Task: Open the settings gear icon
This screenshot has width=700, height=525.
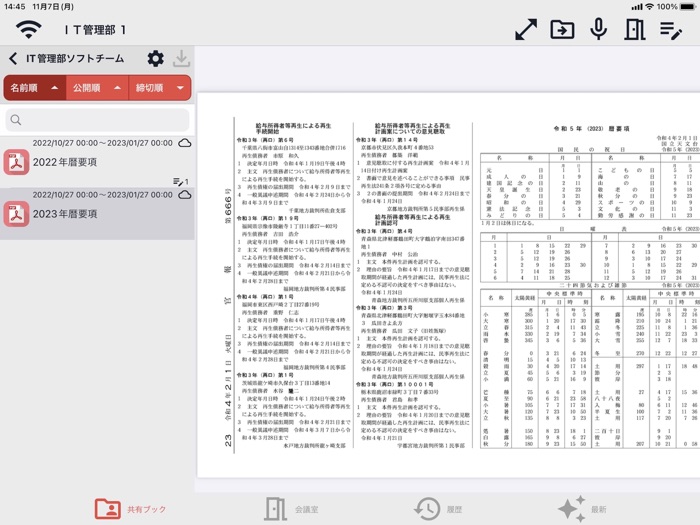Action: [x=155, y=58]
